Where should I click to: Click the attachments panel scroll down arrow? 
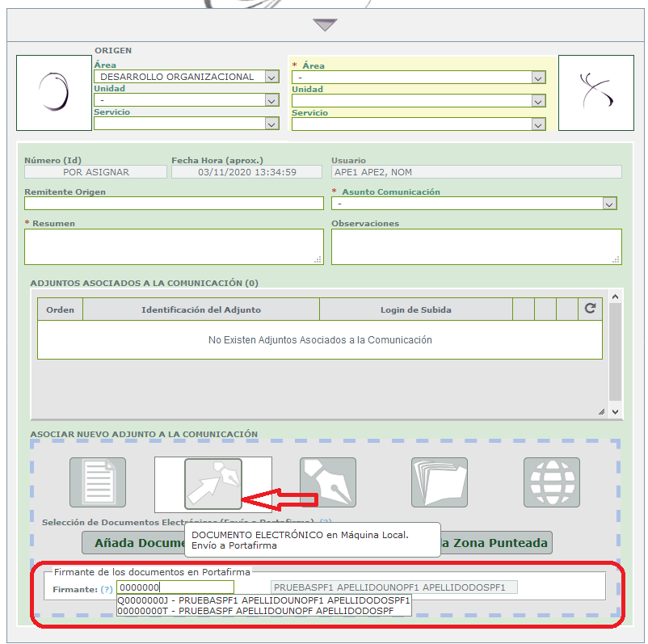[616, 412]
